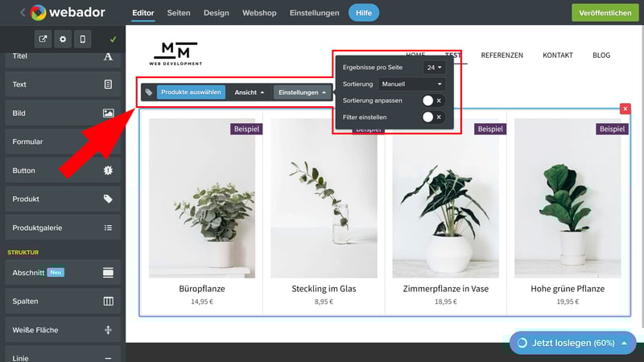
Task: Select the Hohe grüne Pflanze image
Action: tap(568, 198)
